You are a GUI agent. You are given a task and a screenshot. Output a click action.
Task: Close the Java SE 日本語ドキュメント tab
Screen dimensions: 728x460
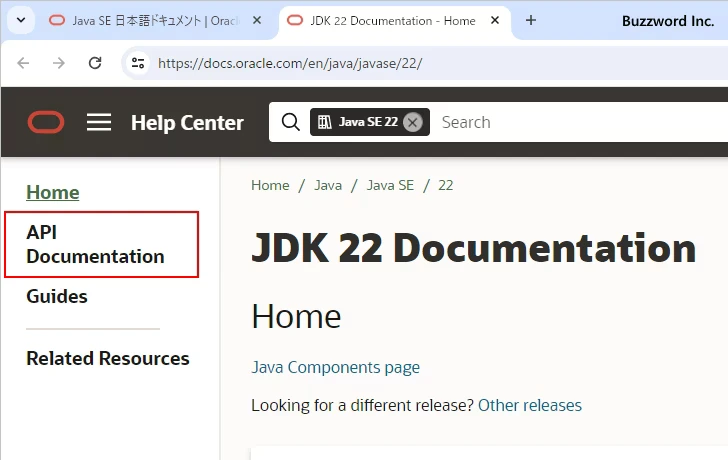(x=257, y=20)
